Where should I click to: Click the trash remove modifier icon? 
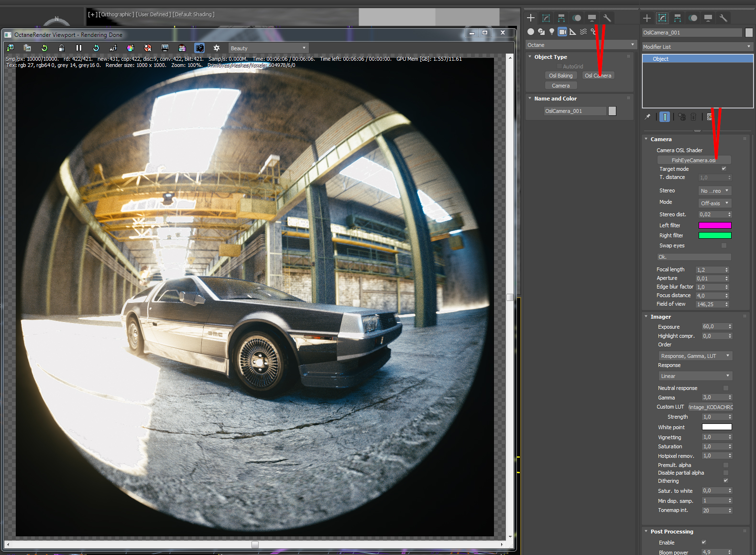693,117
